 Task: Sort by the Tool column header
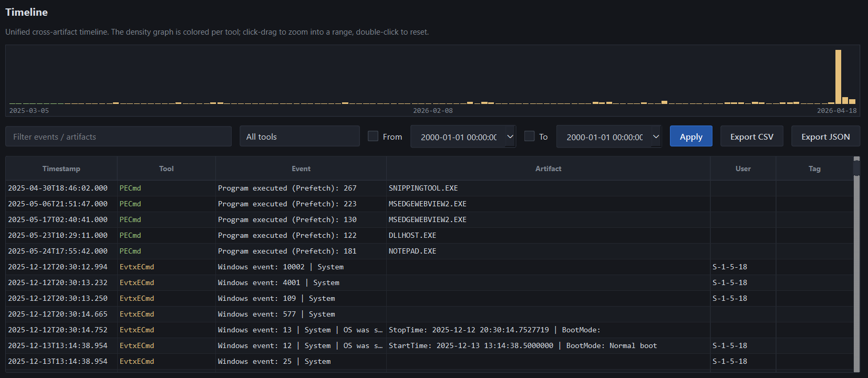(167, 169)
